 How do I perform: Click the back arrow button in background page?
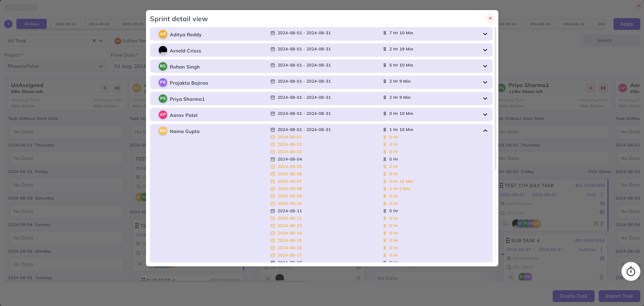coord(8,24)
